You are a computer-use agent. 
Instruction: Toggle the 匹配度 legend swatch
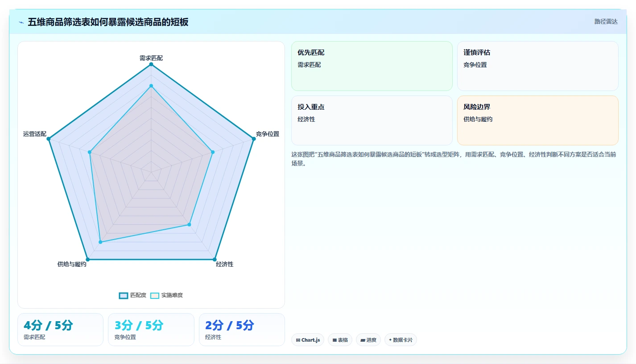124,295
